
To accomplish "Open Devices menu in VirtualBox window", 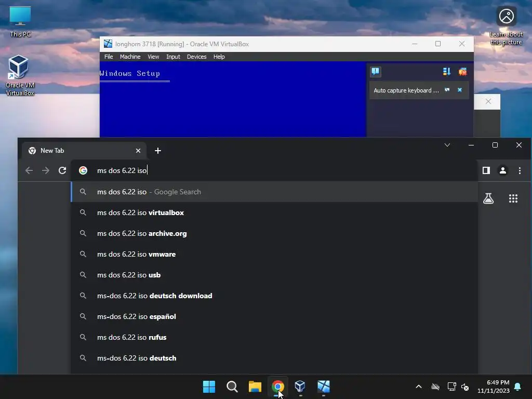I will [x=196, y=57].
